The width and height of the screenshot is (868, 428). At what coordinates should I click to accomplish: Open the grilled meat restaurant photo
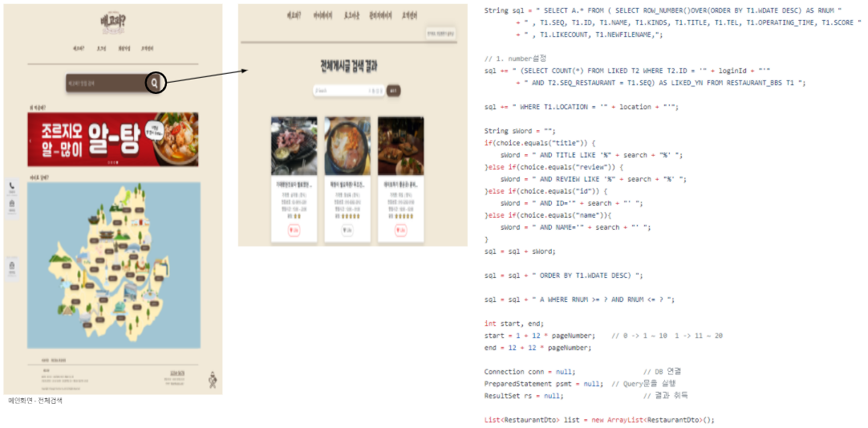click(x=294, y=146)
